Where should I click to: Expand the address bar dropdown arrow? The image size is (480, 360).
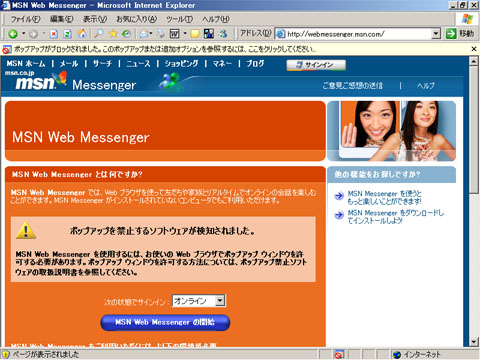436,34
